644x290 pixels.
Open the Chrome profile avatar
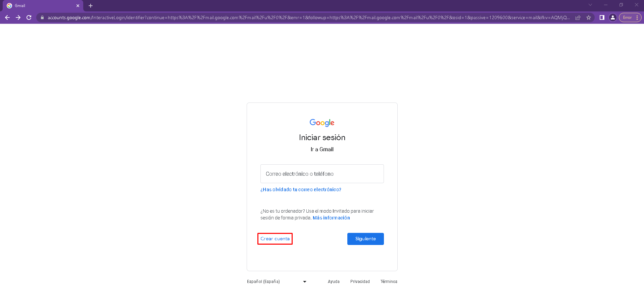tap(613, 17)
